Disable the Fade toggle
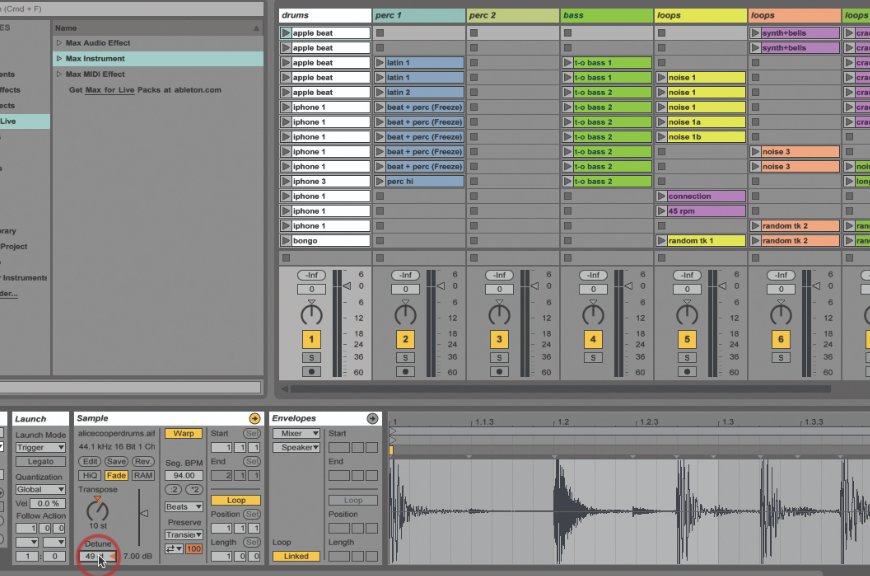 (x=116, y=475)
